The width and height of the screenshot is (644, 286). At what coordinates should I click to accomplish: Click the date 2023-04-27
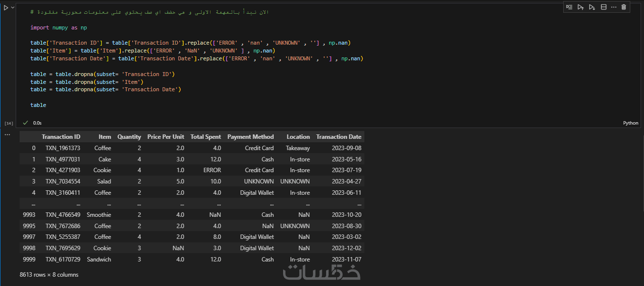tap(346, 182)
